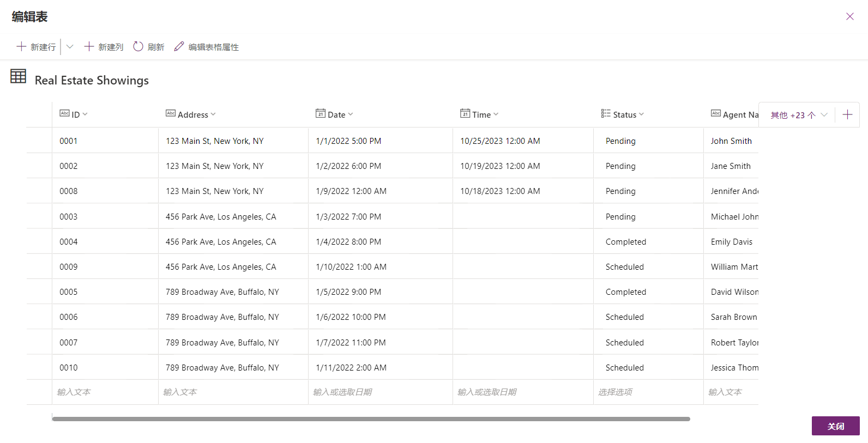The image size is (868, 443).
Task: Click the date cell 1/9/2022 12:00 AM
Action: tap(381, 191)
